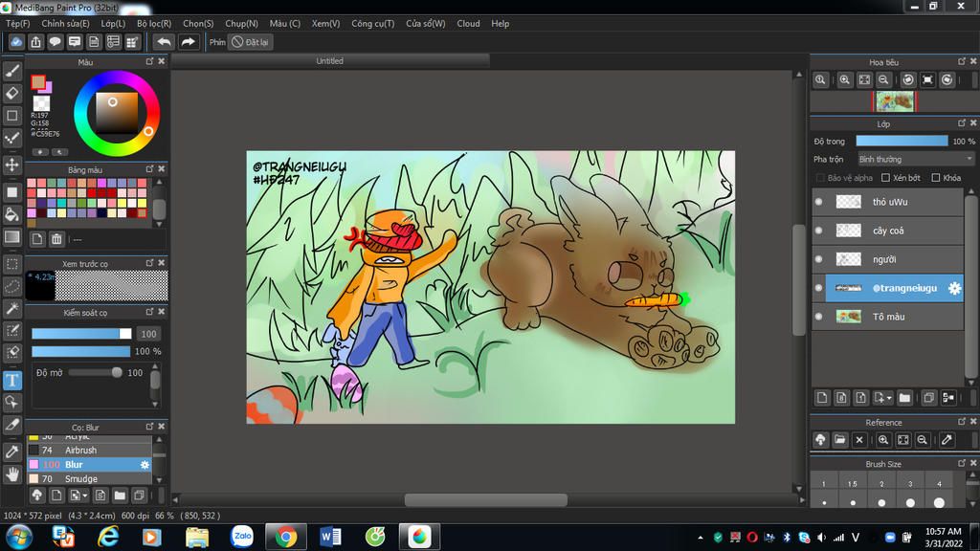Enable the Khóa lock checkbox
This screenshot has width=980, height=551.
click(936, 178)
